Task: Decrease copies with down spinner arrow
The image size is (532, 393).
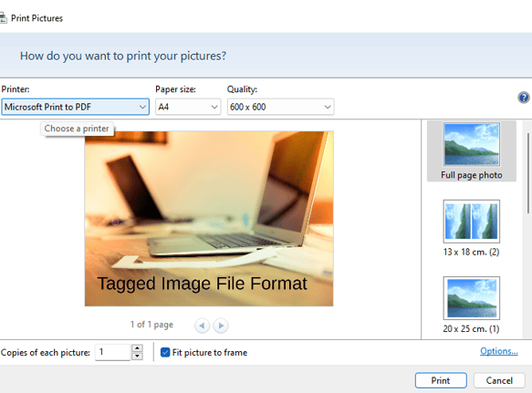Action: point(137,356)
